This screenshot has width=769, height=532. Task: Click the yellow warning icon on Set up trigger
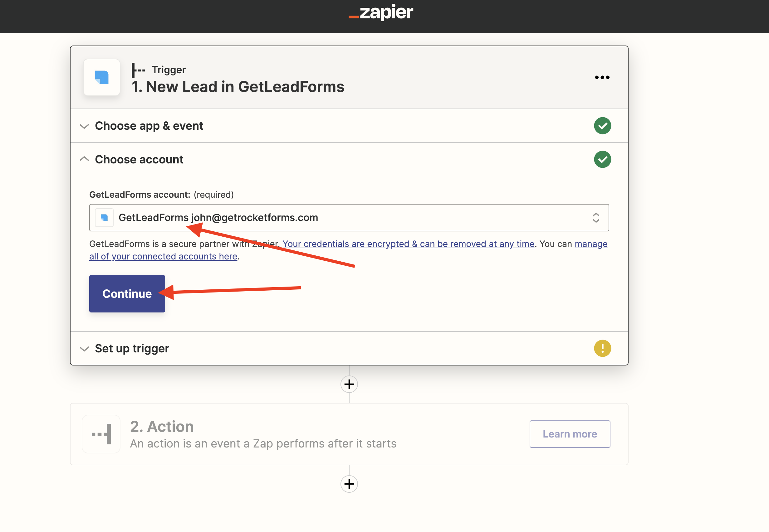(x=602, y=349)
